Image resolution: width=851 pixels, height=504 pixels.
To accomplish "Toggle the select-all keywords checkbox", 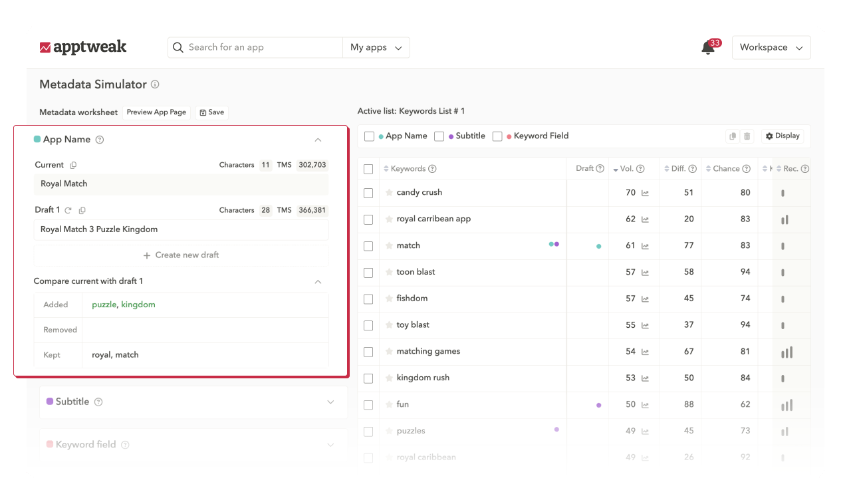I will 369,169.
